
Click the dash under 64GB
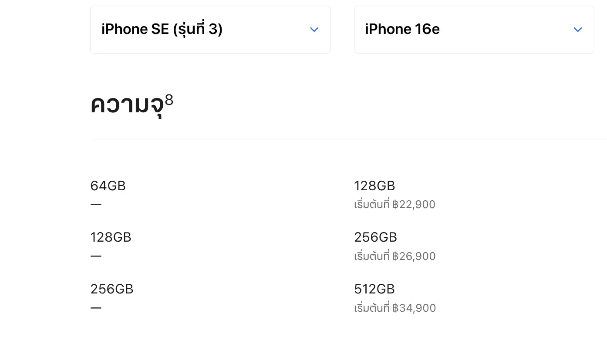pyautogui.click(x=96, y=204)
